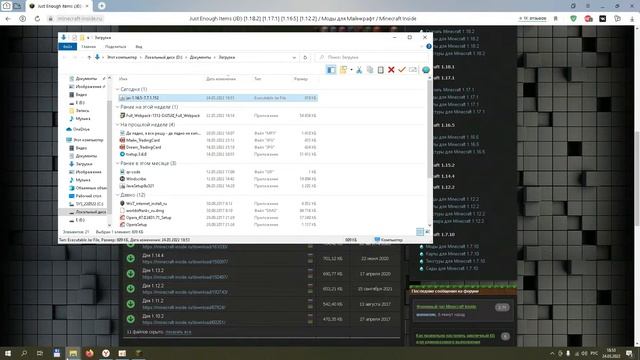Click the globe icon in Explorer toolbar

point(426,70)
